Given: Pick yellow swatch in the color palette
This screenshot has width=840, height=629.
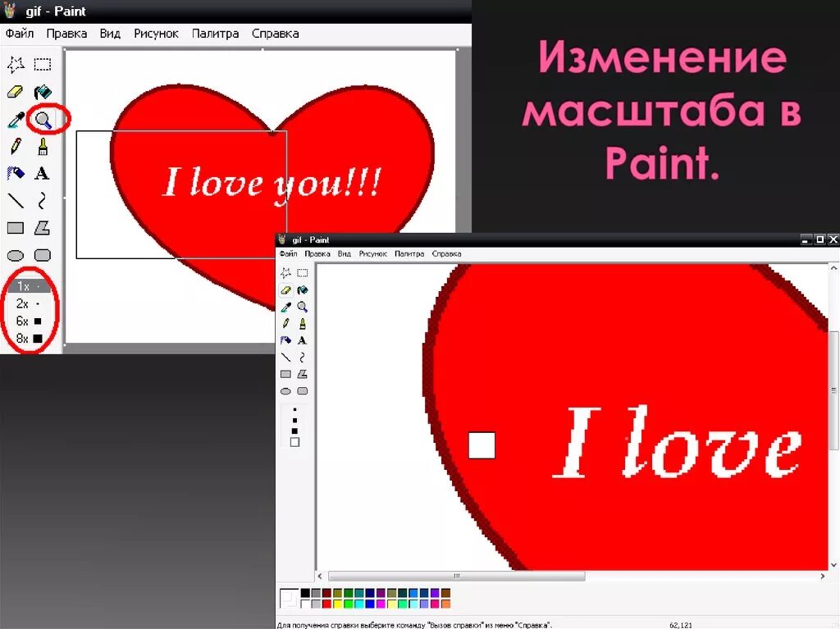Looking at the screenshot, I should point(337,604).
